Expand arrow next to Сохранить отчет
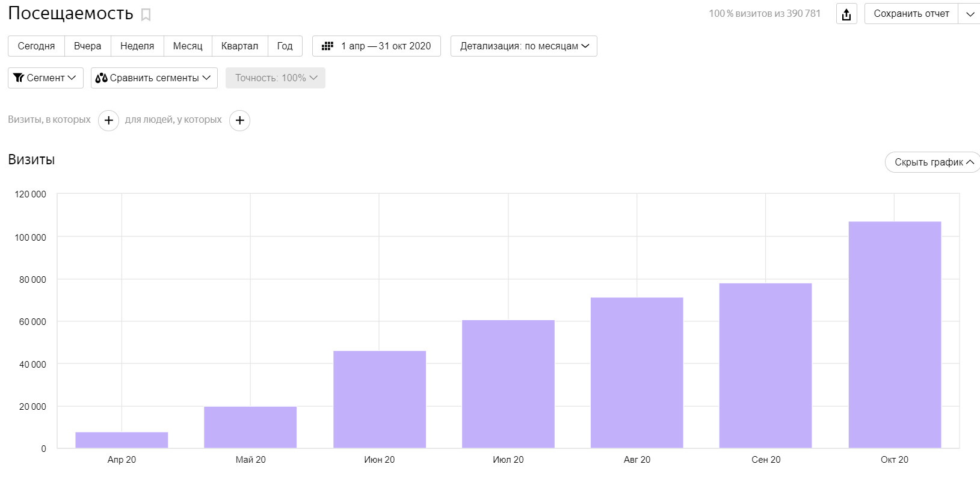 pyautogui.click(x=970, y=14)
